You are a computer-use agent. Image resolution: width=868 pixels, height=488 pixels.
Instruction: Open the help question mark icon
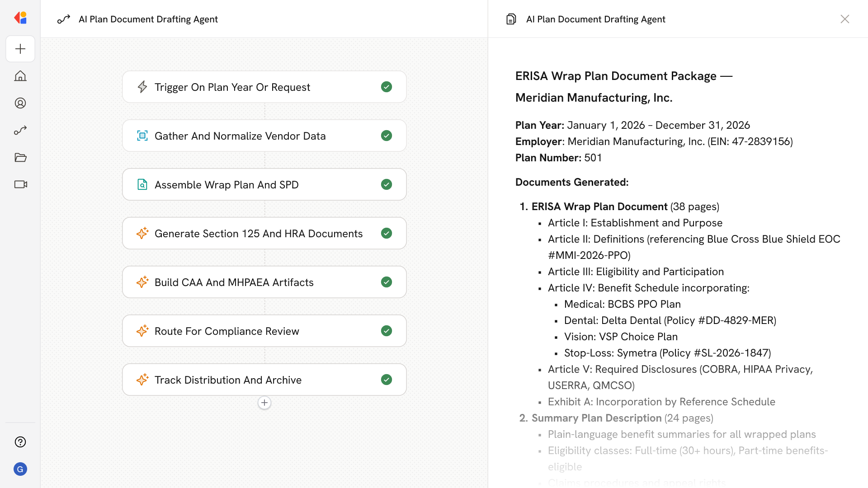tap(20, 442)
